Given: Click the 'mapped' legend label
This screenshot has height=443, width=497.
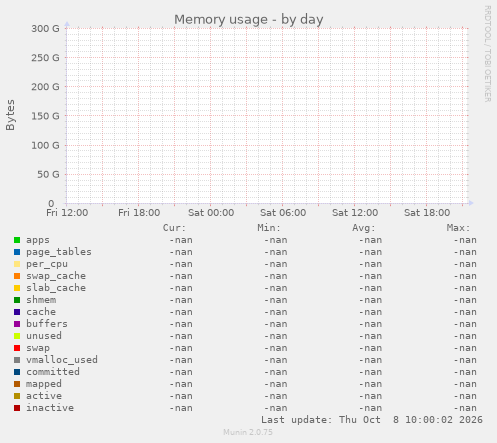Looking at the screenshot, I should point(44,384).
